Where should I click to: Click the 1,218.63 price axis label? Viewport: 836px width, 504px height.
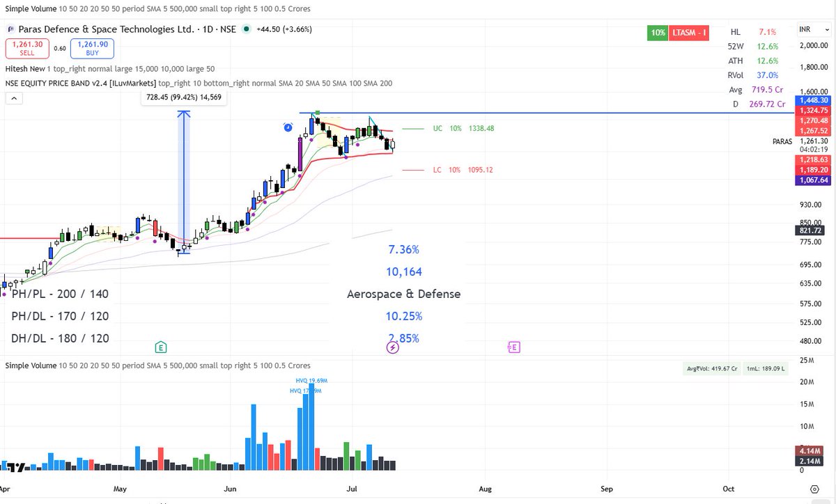click(813, 159)
